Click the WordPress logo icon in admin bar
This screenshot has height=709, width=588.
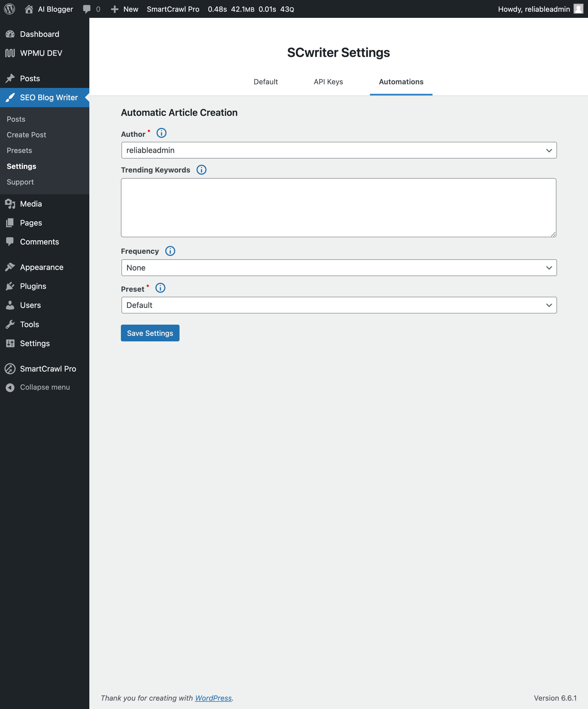click(9, 9)
